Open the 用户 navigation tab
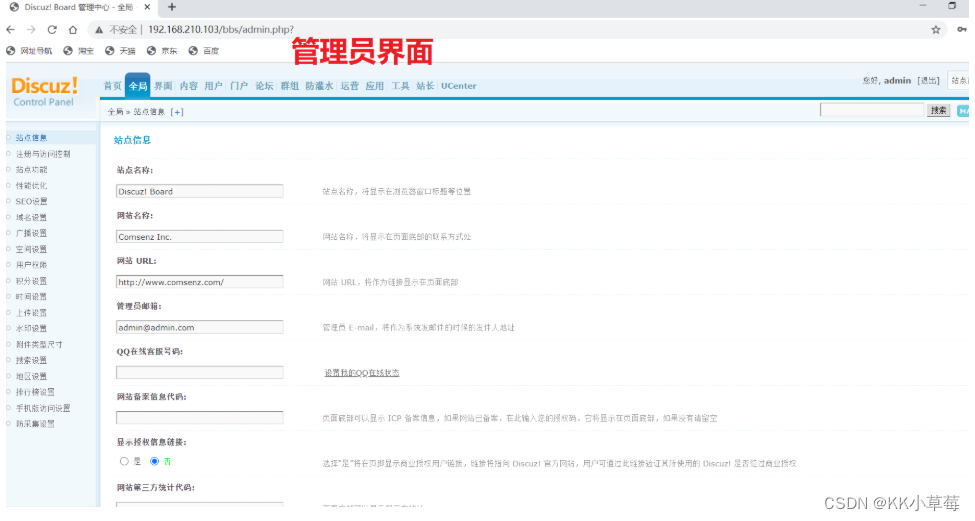The height and width of the screenshot is (521, 975). [213, 86]
